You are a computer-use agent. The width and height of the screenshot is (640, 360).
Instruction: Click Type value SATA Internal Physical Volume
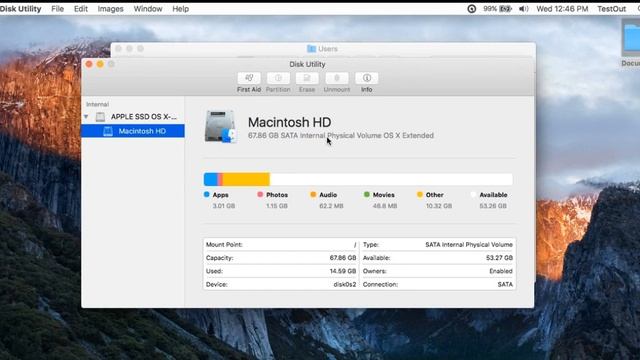[469, 244]
